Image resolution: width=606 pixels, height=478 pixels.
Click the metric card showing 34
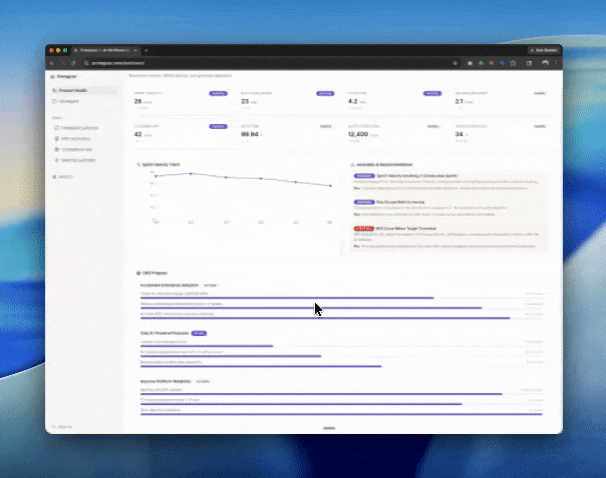coord(502,134)
